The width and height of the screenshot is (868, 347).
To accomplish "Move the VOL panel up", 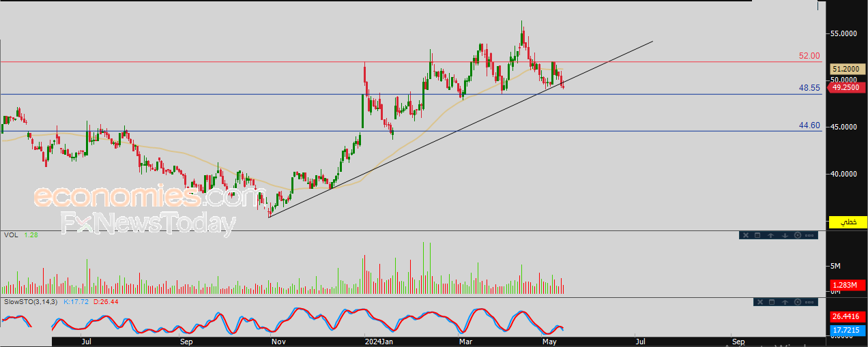I will coord(770,235).
